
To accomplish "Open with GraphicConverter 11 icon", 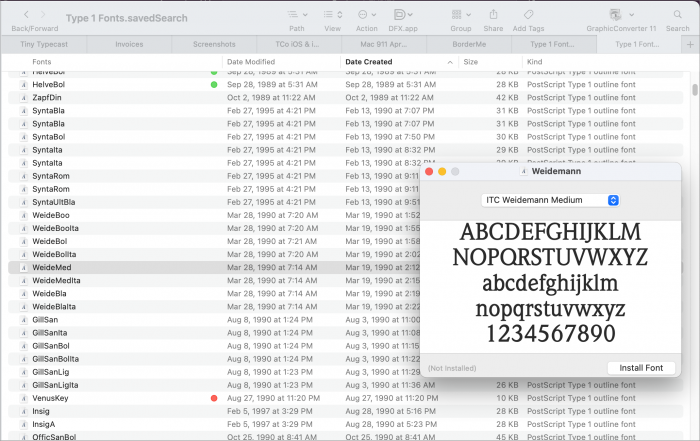I will tap(616, 15).
